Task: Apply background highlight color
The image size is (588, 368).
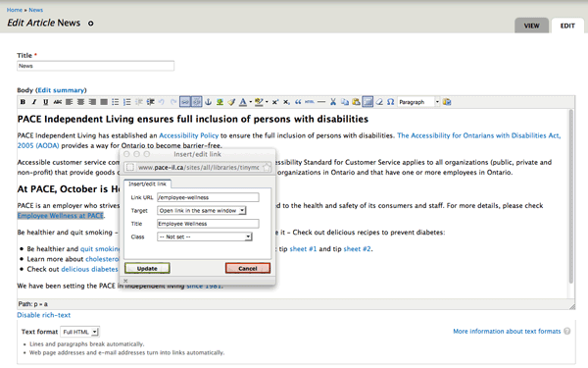Action: [259, 102]
